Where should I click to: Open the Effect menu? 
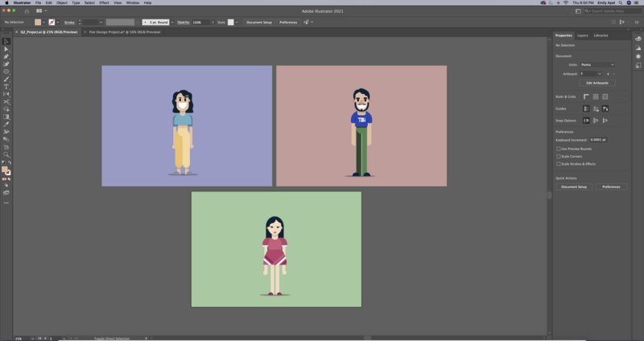coord(104,3)
